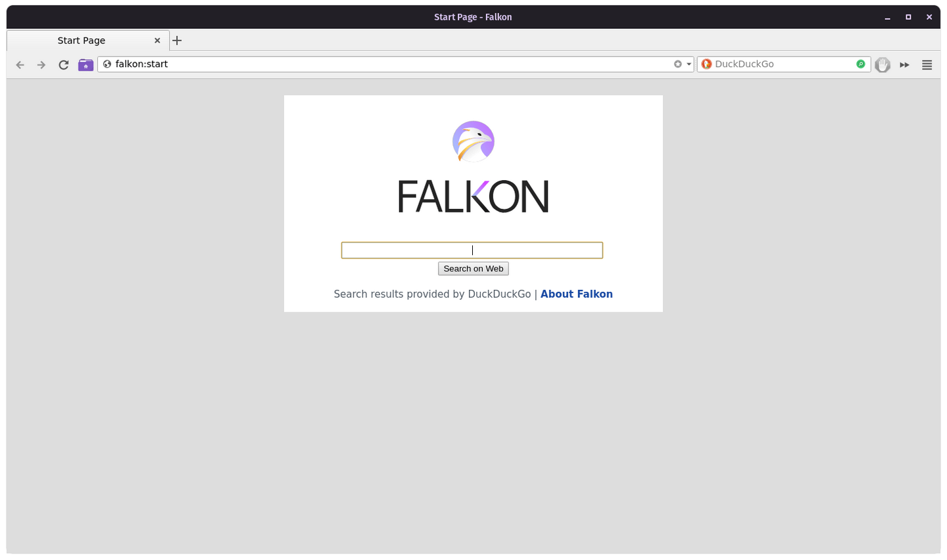This screenshot has height=560, width=947.
Task: Open the hamburger main menu
Action: [927, 64]
